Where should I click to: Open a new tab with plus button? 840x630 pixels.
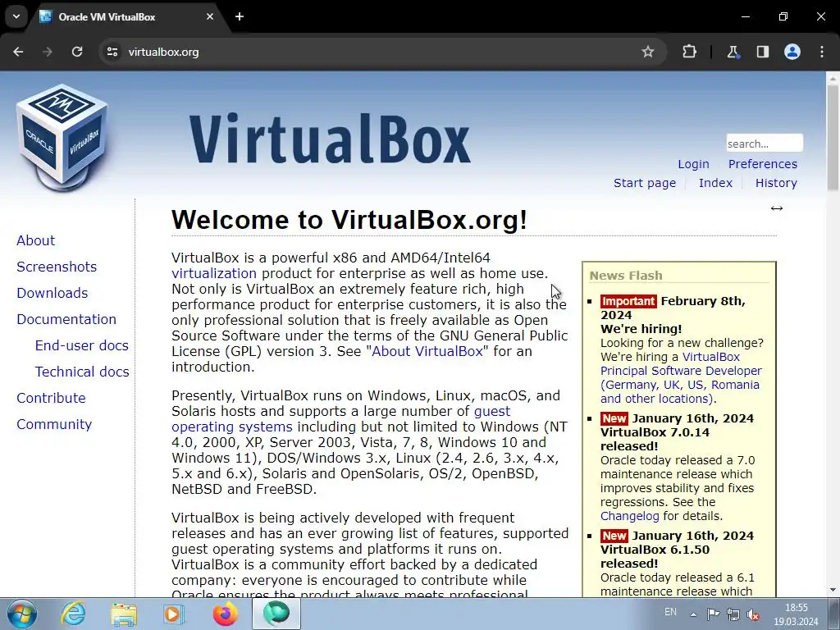[240, 16]
